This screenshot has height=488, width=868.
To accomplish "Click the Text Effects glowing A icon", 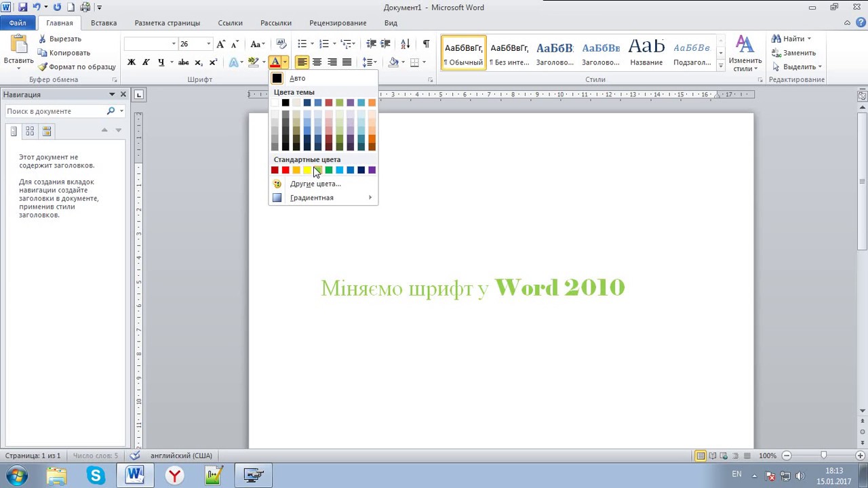I will [x=233, y=62].
